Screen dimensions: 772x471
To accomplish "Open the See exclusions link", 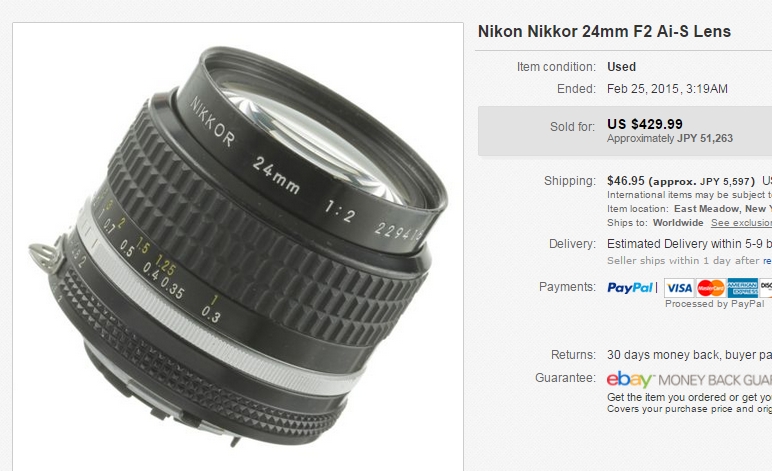I will pyautogui.click(x=741, y=223).
